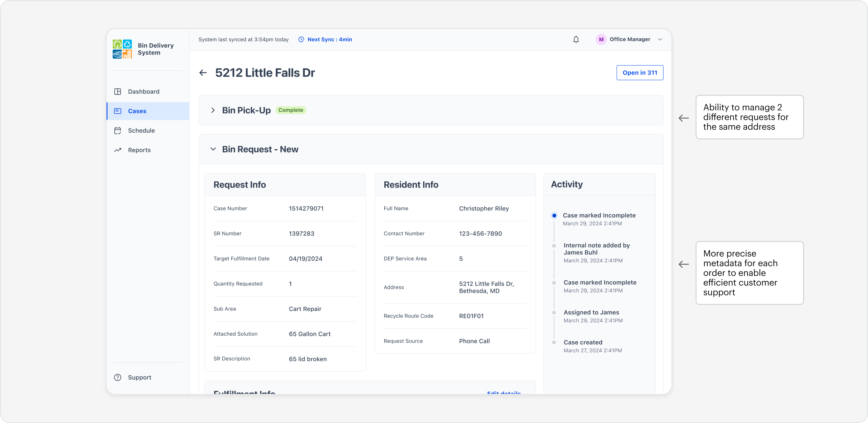Click the case number 1514279071
This screenshot has height=423, width=868.
tap(306, 208)
